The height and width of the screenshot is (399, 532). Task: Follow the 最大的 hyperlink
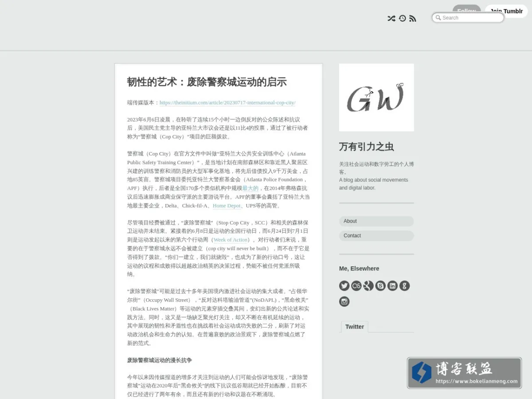pos(250,188)
